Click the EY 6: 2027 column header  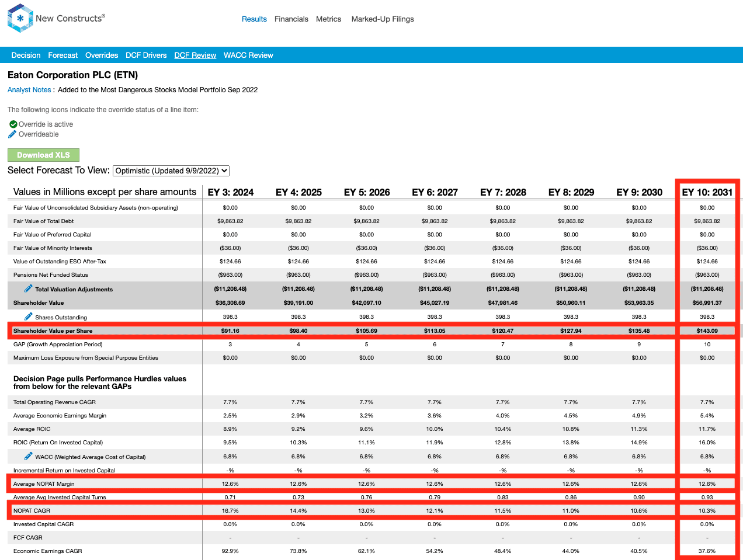pyautogui.click(x=435, y=192)
